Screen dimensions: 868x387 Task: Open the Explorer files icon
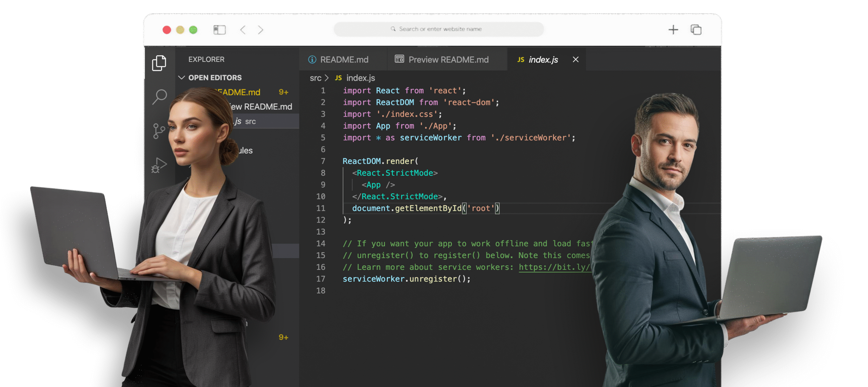coord(159,63)
